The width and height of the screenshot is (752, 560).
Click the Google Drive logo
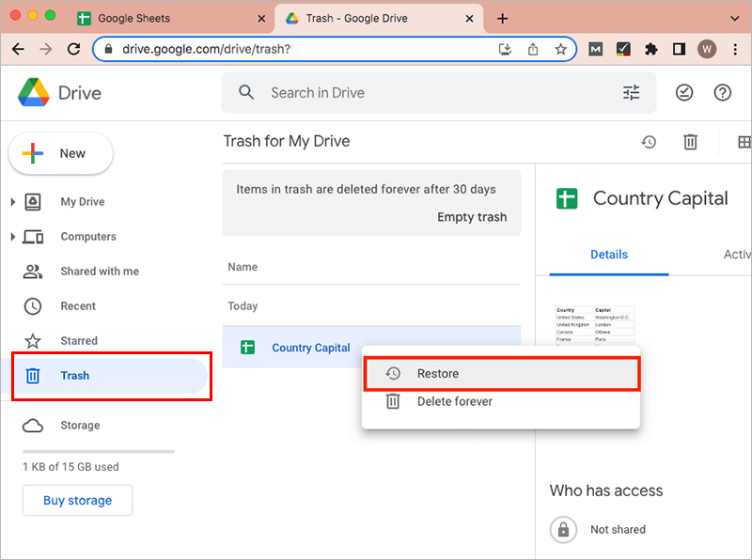[34, 92]
